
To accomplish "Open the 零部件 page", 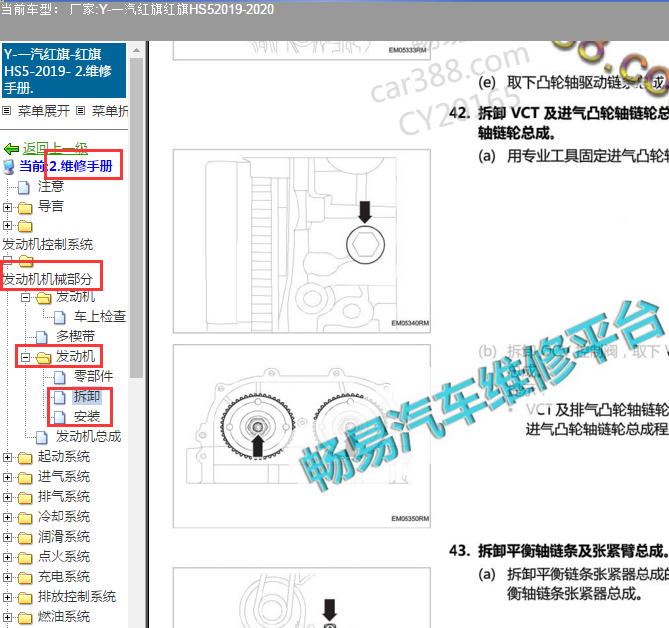I will [93, 376].
